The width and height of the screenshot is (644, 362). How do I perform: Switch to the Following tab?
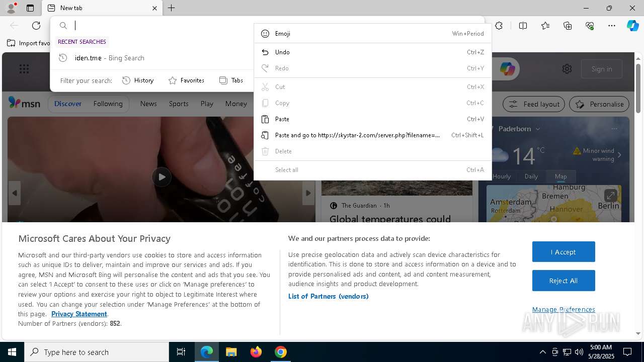click(x=108, y=104)
